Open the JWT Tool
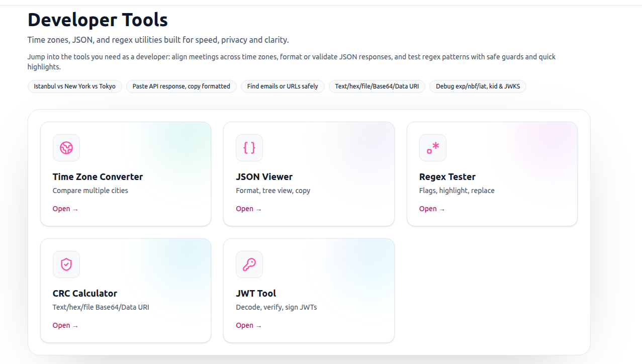The height and width of the screenshot is (364, 642). pyautogui.click(x=248, y=325)
